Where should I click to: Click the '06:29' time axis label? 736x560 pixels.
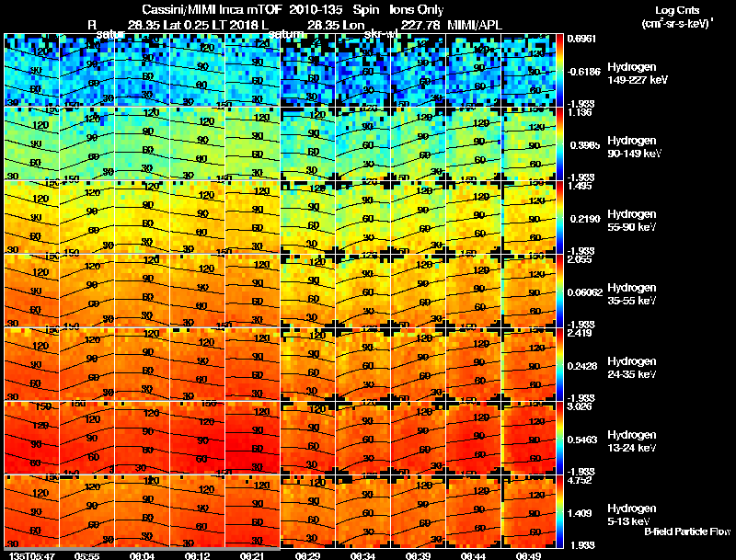pos(307,555)
